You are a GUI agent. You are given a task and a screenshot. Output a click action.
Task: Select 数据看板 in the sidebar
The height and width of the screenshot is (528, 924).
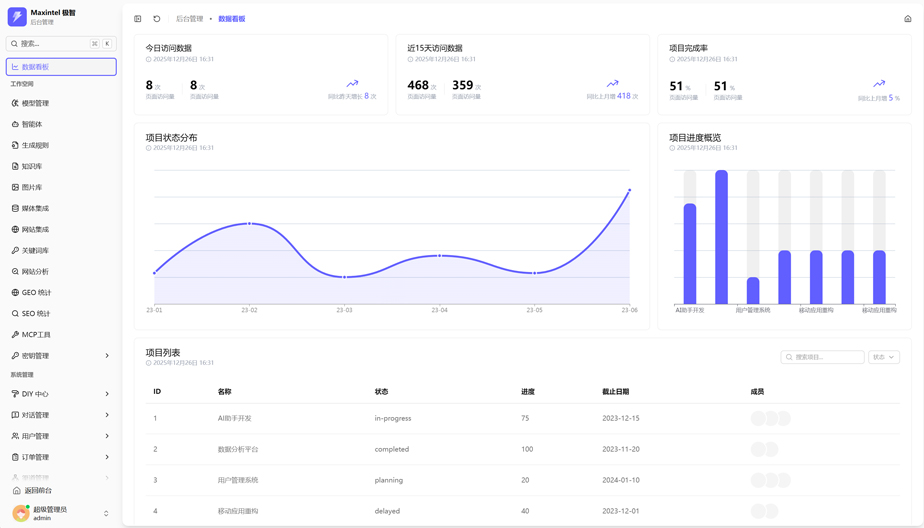pyautogui.click(x=60, y=67)
